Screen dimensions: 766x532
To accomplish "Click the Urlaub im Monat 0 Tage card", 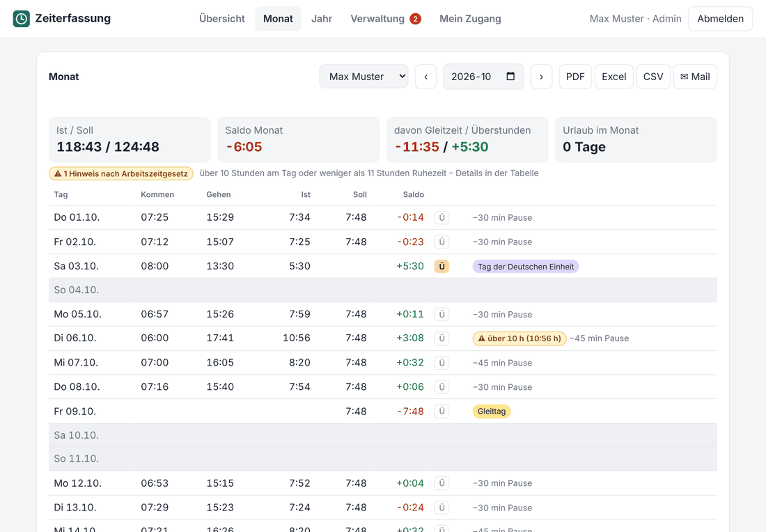I will (636, 140).
